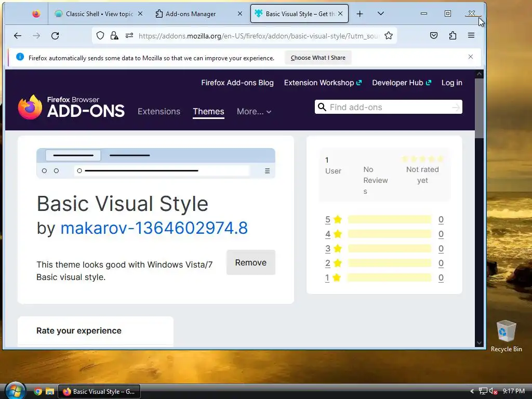Screen dimensions: 532x399
Task: Click the muted volume tray icon
Action: [493, 391]
